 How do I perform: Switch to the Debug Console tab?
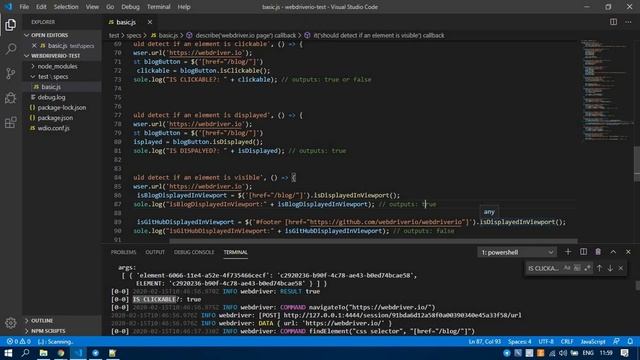pyautogui.click(x=194, y=252)
